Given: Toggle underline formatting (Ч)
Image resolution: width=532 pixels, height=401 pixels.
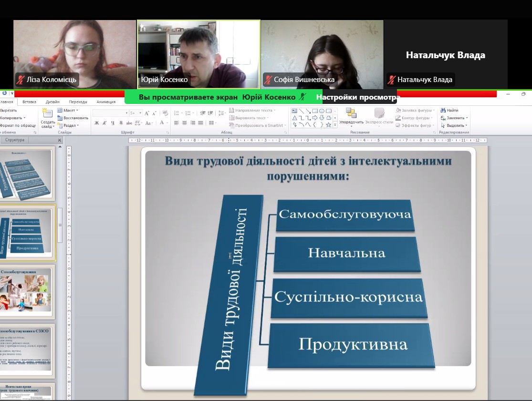Looking at the screenshot, I should 113,123.
